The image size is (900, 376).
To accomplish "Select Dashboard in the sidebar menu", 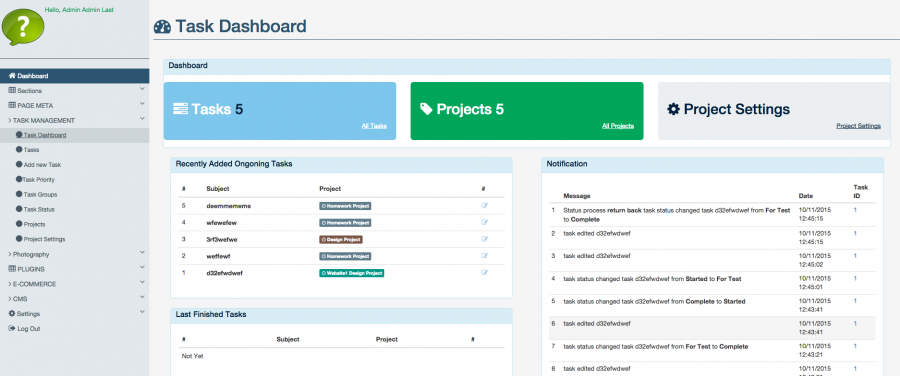I will pyautogui.click(x=75, y=76).
